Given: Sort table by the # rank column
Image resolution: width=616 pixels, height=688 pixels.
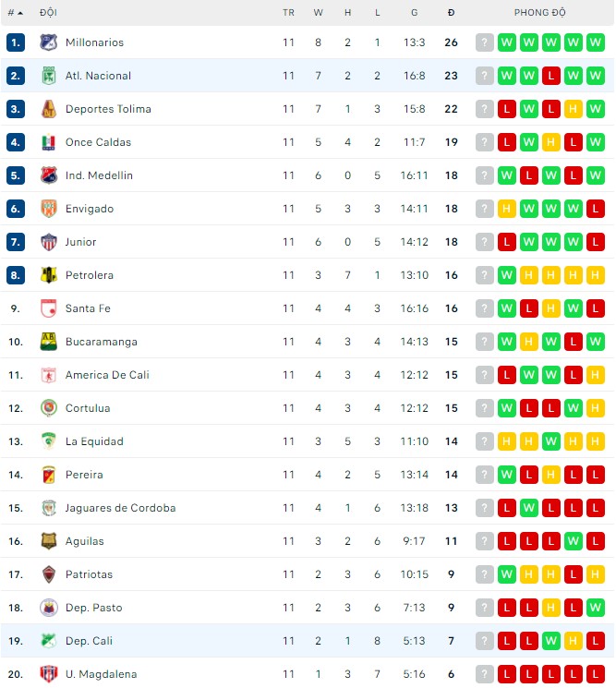Looking at the screenshot, I should coord(15,13).
